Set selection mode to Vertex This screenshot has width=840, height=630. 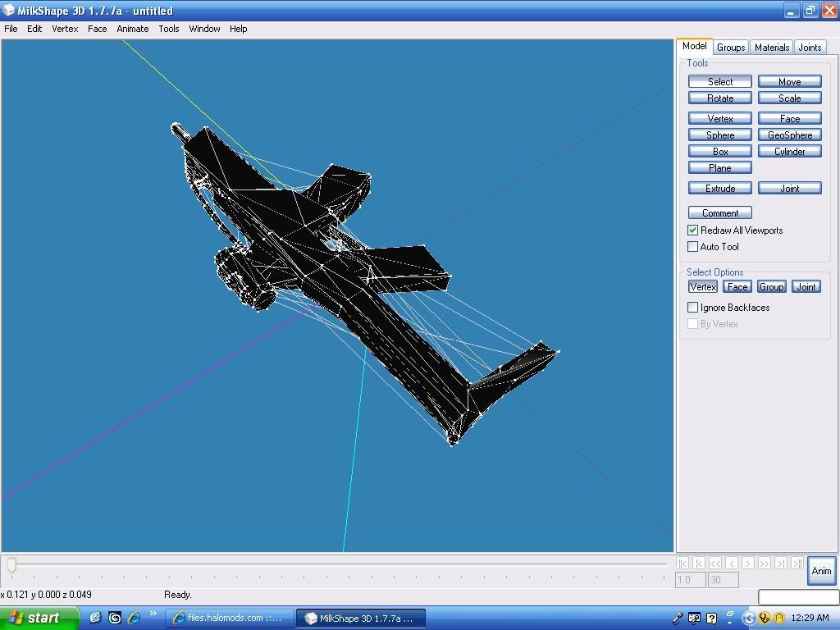(x=703, y=286)
